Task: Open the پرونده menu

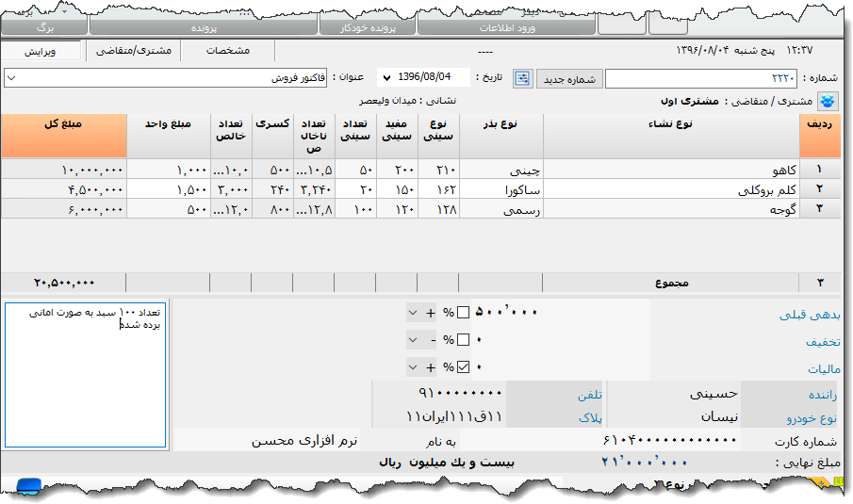Action: coord(204,27)
